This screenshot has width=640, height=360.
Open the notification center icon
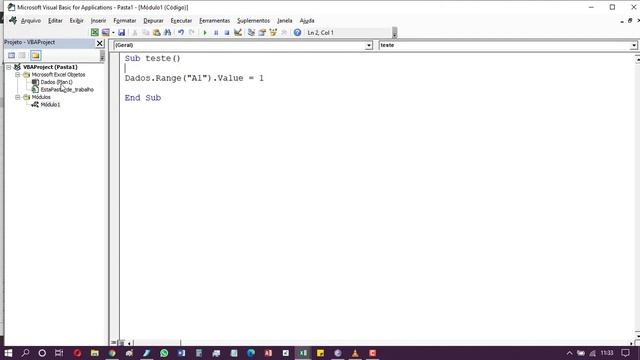coord(625,353)
